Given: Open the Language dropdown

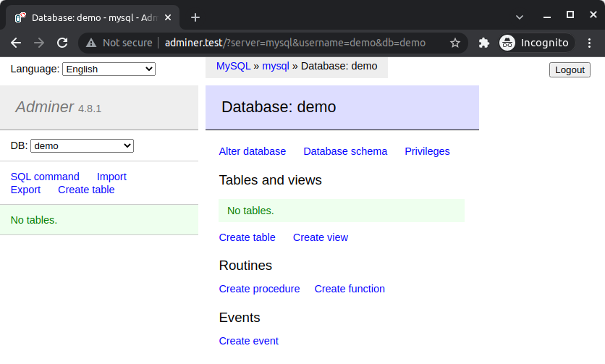Looking at the screenshot, I should pyautogui.click(x=109, y=69).
